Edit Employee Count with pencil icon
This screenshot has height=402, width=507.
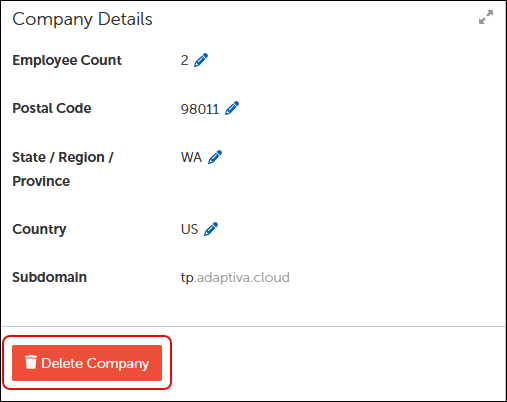pyautogui.click(x=201, y=60)
